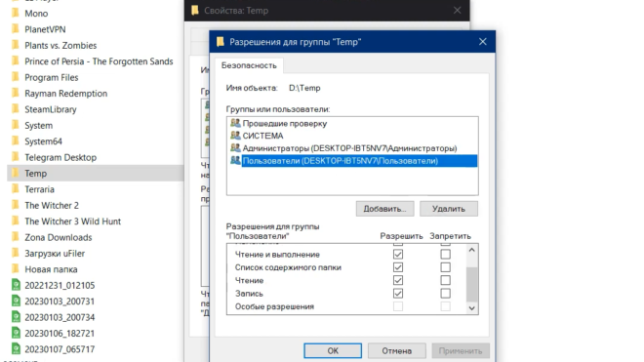Click the Temp folder icon in file list
644x362 pixels.
[16, 174]
